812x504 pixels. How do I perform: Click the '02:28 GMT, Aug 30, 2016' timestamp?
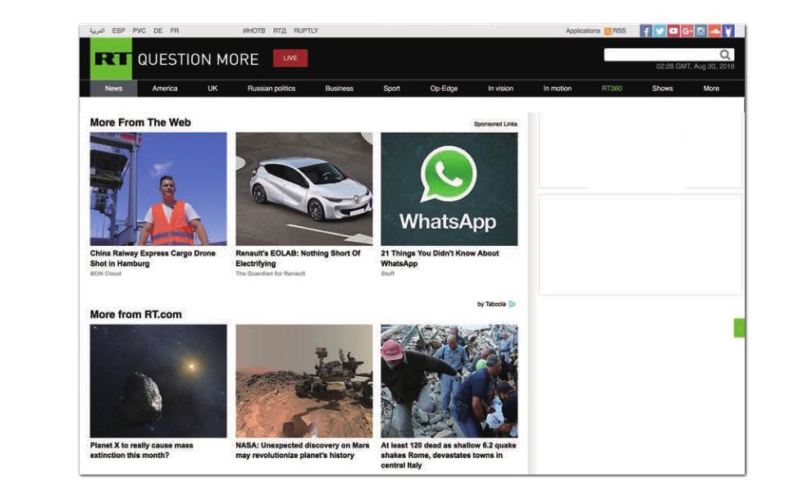(x=695, y=66)
